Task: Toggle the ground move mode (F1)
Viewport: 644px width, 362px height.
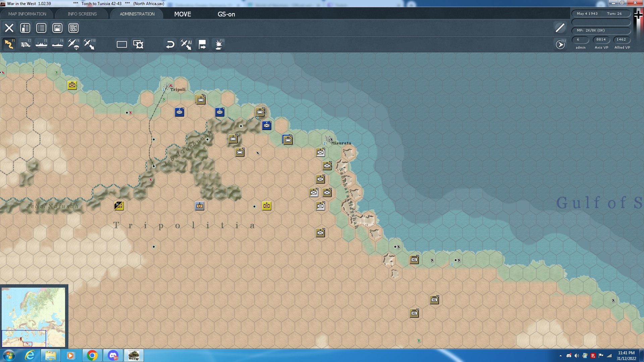Action: tap(9, 44)
